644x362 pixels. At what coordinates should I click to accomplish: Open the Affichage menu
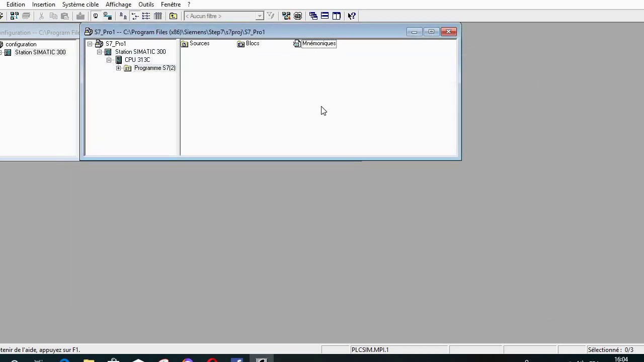[x=118, y=5]
